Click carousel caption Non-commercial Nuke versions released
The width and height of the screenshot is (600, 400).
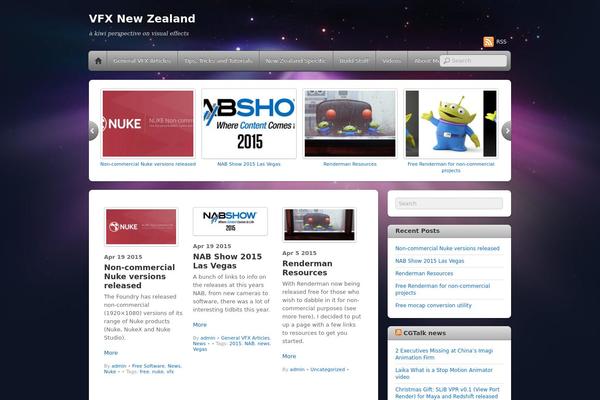[148, 164]
